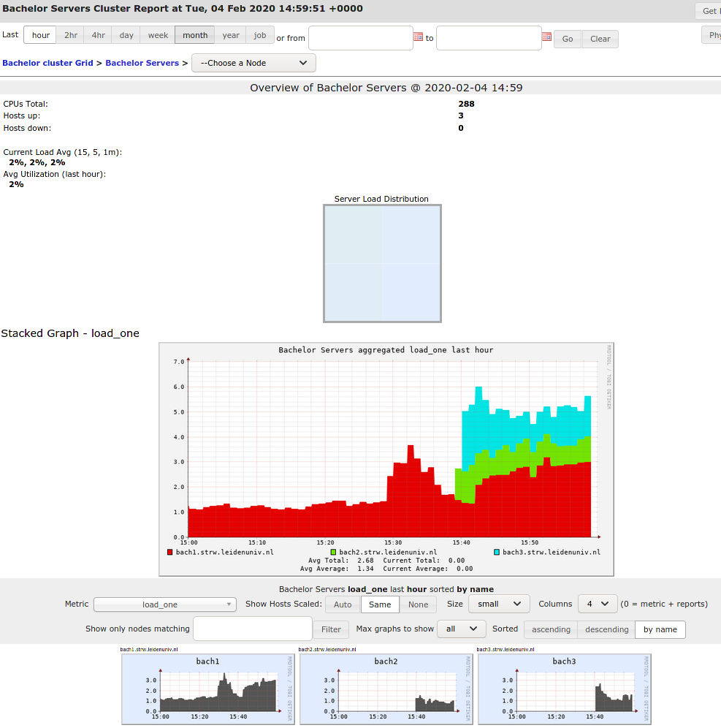
Task: Switch time range to 'week'
Action: 158,35
